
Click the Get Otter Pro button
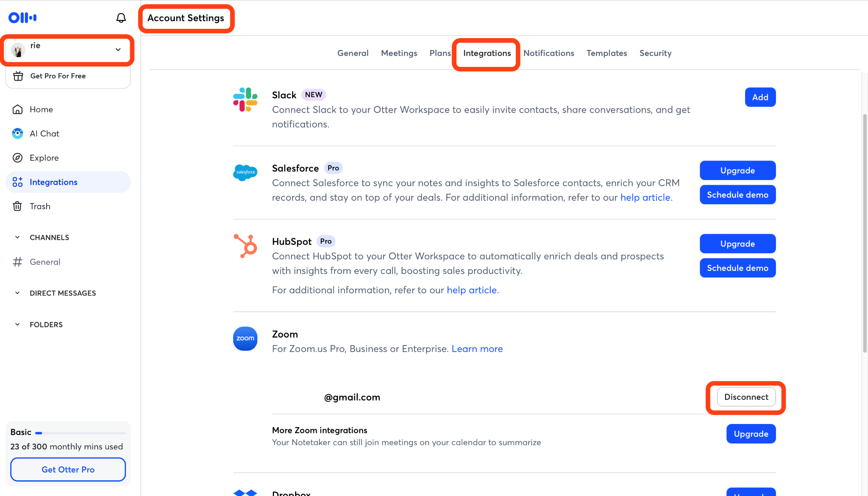(x=68, y=469)
